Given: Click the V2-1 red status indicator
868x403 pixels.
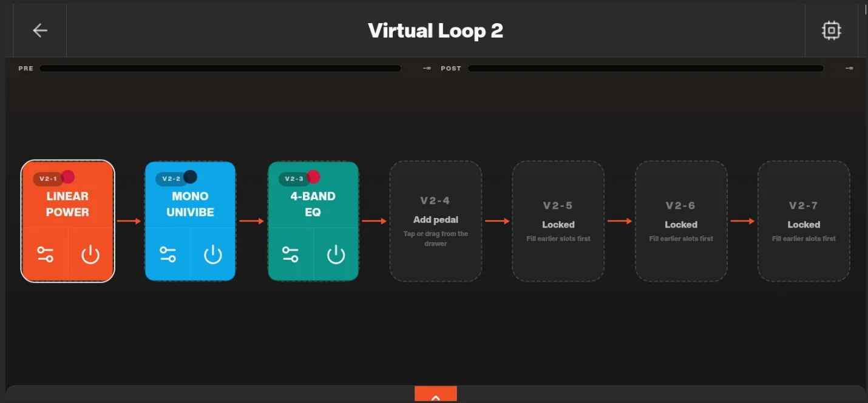Looking at the screenshot, I should pyautogui.click(x=68, y=177).
